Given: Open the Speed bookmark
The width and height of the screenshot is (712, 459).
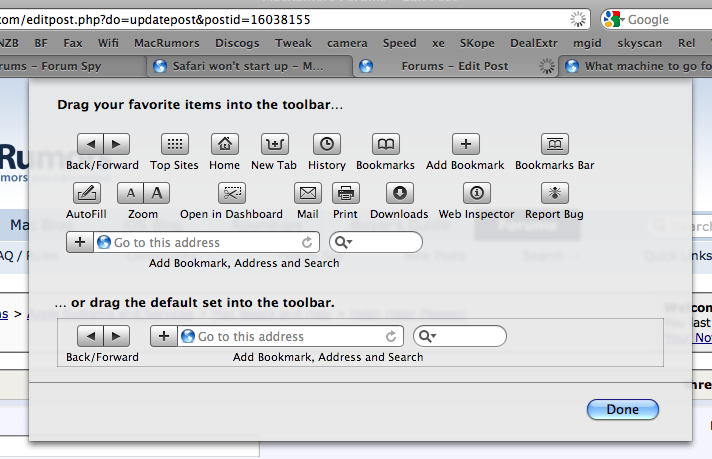Looking at the screenshot, I should [400, 43].
